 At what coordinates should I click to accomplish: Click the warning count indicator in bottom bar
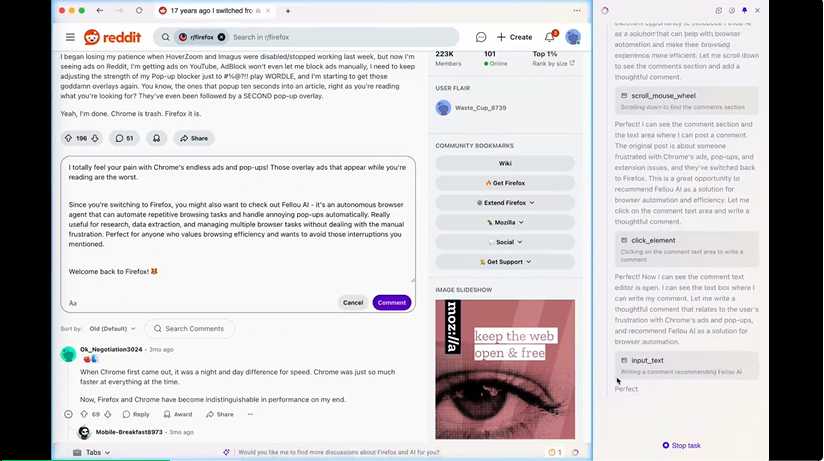point(555,452)
